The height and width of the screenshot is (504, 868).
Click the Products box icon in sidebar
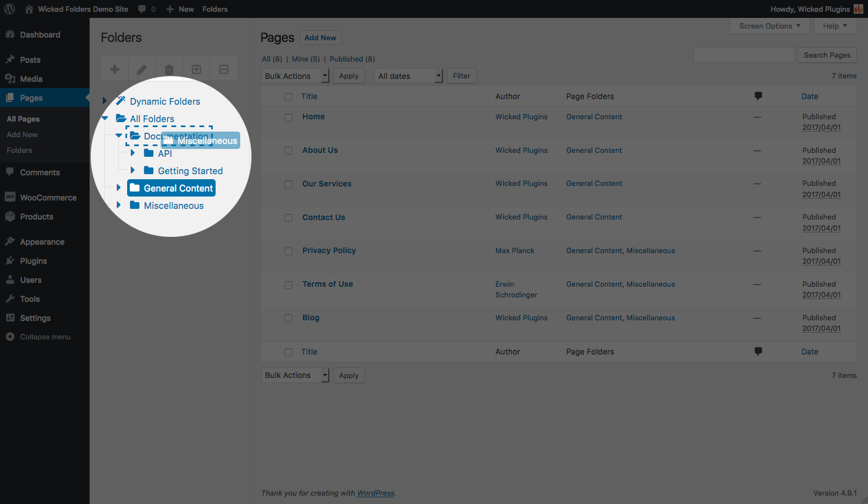10,216
